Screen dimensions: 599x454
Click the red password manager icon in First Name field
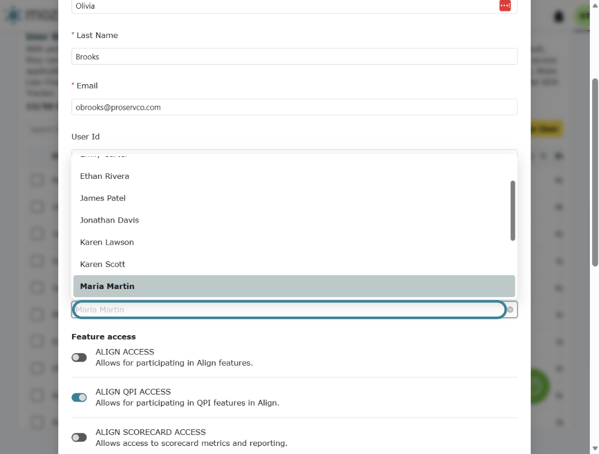pyautogui.click(x=505, y=6)
